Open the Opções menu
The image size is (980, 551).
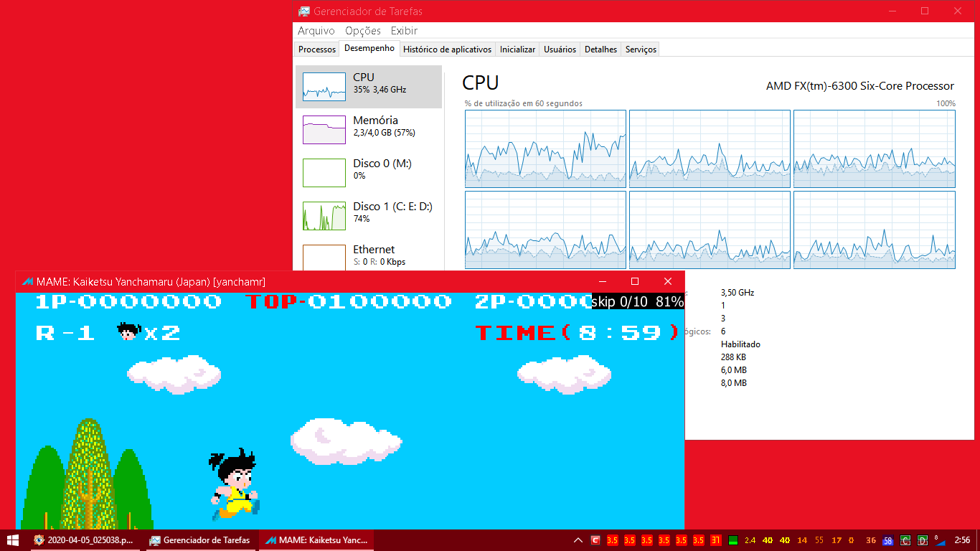tap(363, 31)
